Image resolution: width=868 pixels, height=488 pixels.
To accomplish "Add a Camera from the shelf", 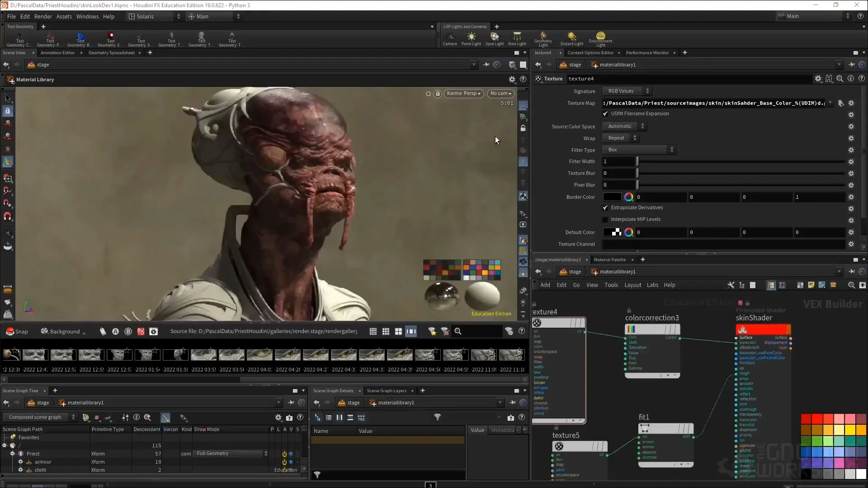I will [449, 39].
